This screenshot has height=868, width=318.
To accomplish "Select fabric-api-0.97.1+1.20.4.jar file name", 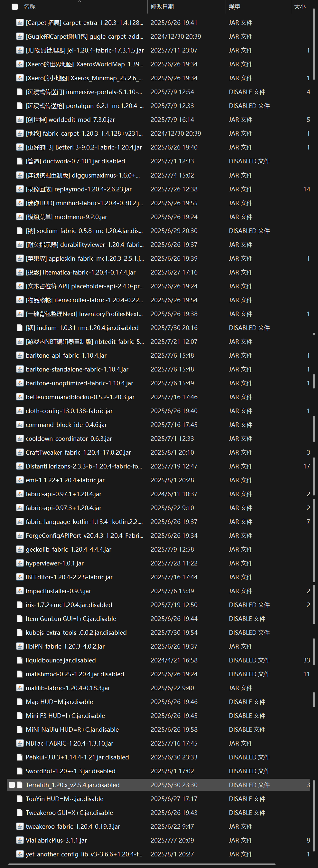I will pos(64,494).
